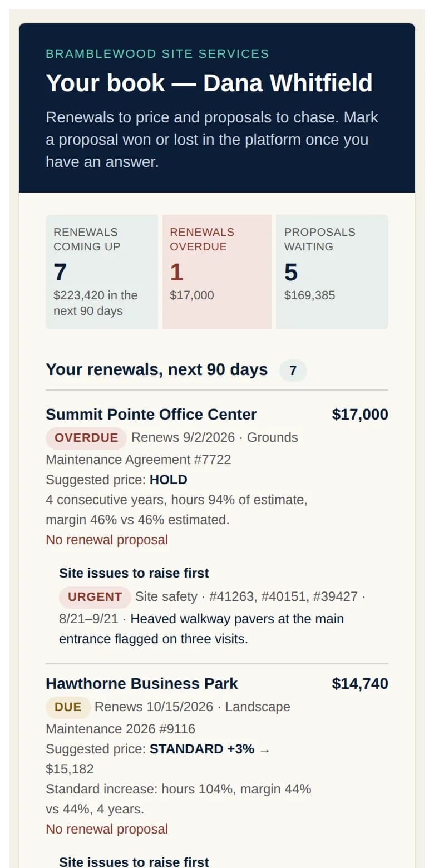Open the Proposals Waiting summary card
Image resolution: width=434 pixels, height=868 pixels.
(x=332, y=272)
